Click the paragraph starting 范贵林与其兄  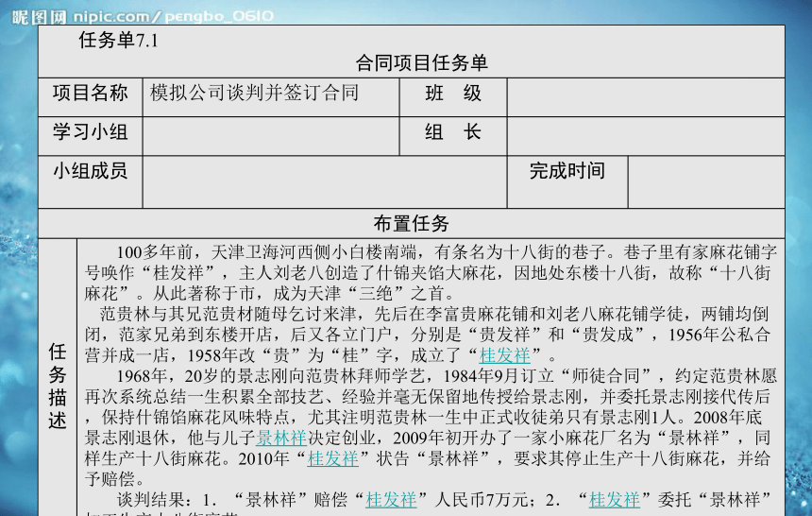[x=428, y=335]
